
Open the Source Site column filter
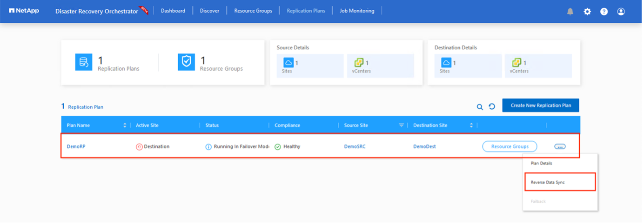(401, 125)
